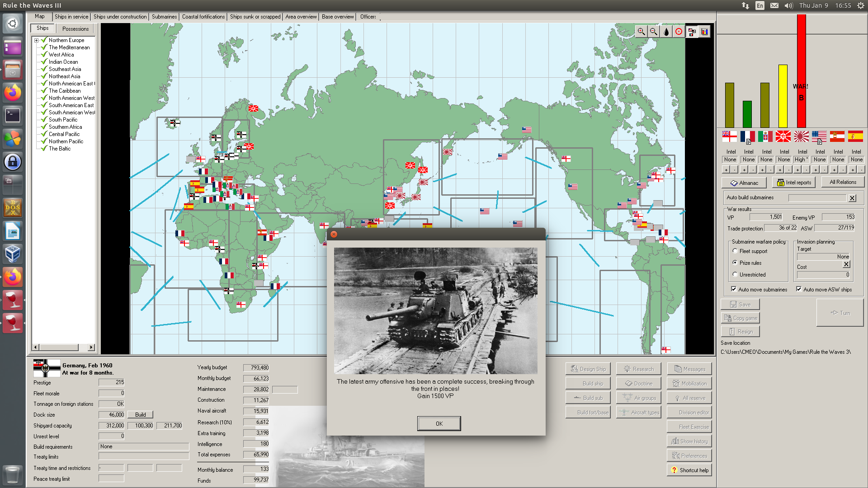Image resolution: width=868 pixels, height=488 pixels.
Task: Select the French tricolour flag
Action: [748, 136]
